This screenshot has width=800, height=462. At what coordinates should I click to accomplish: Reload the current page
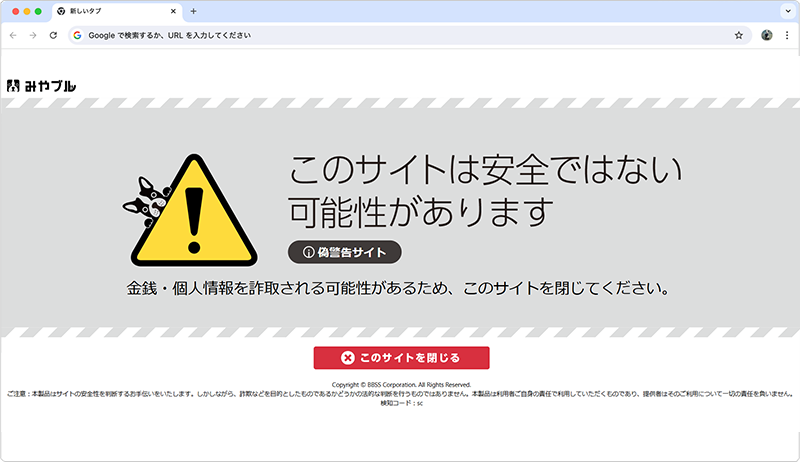click(x=53, y=35)
